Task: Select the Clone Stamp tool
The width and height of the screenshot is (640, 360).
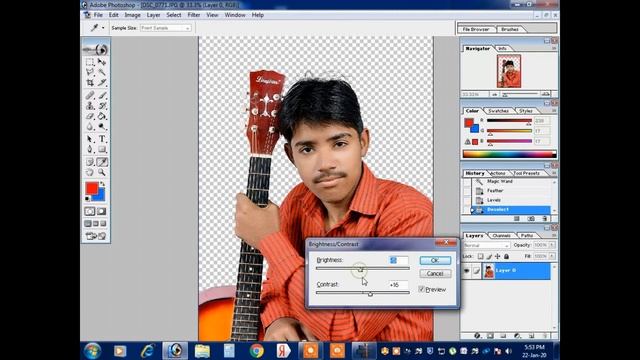Action: [90, 106]
